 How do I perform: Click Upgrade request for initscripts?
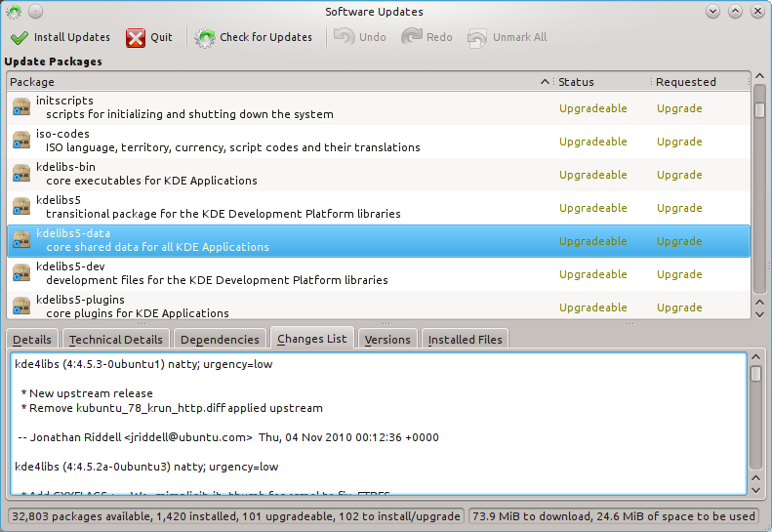pyautogui.click(x=679, y=108)
